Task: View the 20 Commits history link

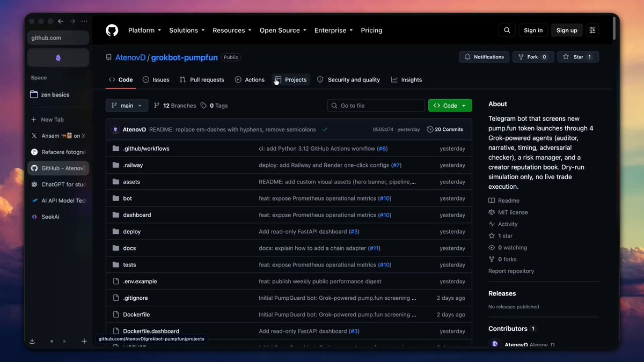Action: pos(445,129)
